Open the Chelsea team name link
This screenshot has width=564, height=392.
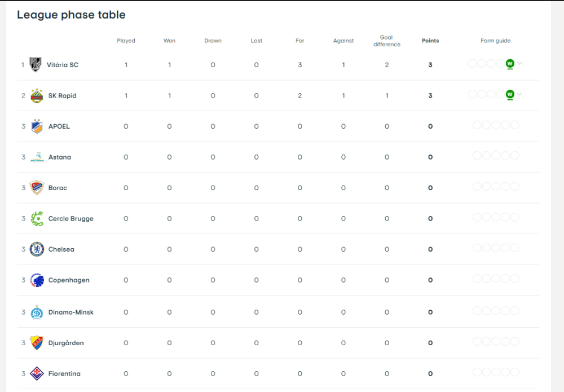click(61, 249)
